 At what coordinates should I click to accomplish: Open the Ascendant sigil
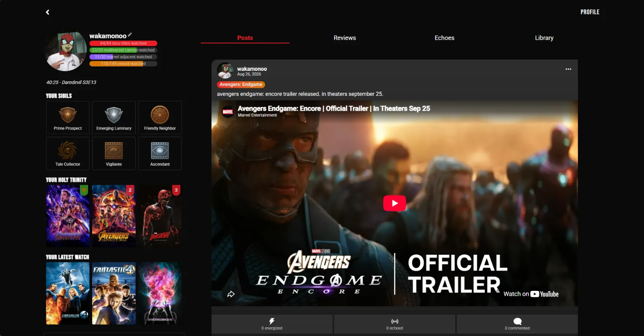[160, 153]
